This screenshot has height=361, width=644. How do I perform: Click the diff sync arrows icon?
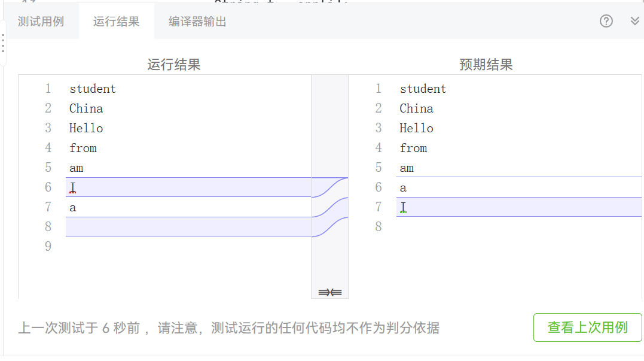point(330,292)
